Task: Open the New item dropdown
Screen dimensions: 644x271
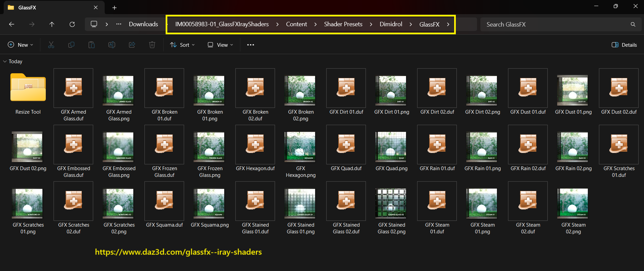Action: click(21, 45)
